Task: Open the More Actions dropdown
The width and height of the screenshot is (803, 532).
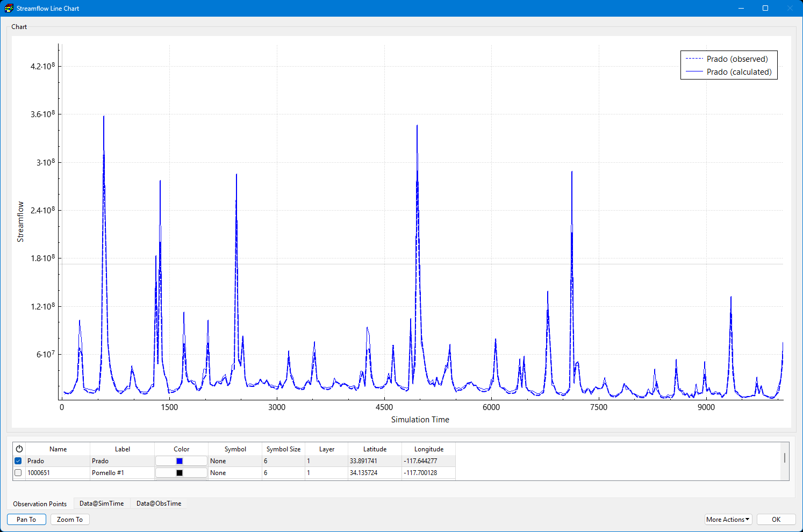Action: tap(728, 520)
